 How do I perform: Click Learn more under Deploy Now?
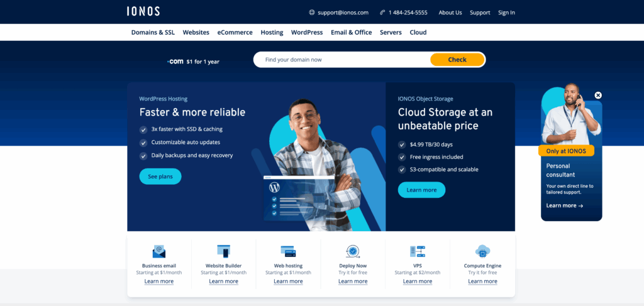353,281
